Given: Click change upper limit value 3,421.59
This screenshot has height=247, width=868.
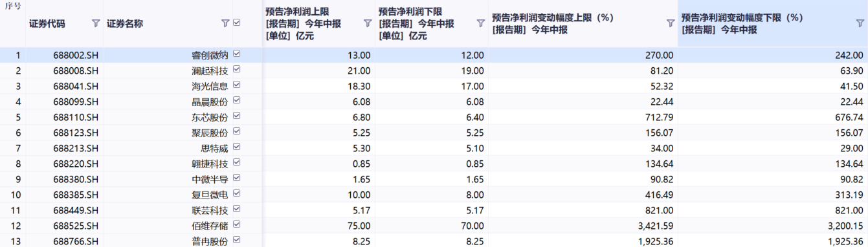Looking at the screenshot, I should [x=656, y=226].
